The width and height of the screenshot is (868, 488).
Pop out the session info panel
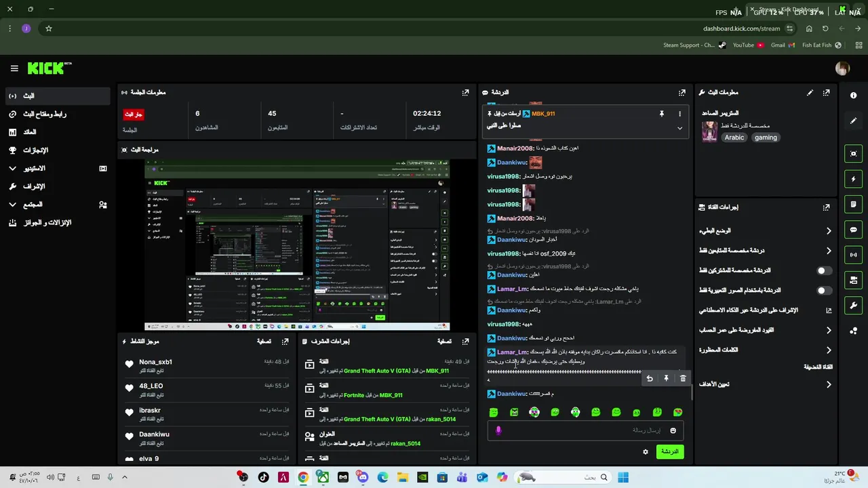(x=465, y=92)
